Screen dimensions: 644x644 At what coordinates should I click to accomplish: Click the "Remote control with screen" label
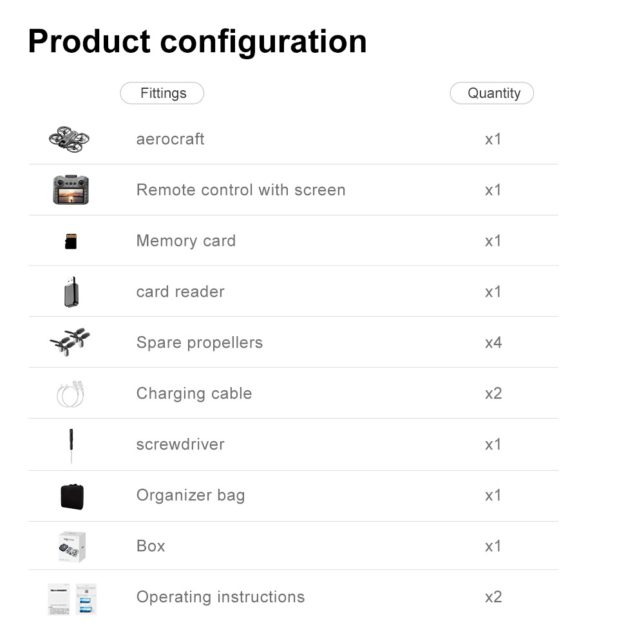click(x=241, y=190)
